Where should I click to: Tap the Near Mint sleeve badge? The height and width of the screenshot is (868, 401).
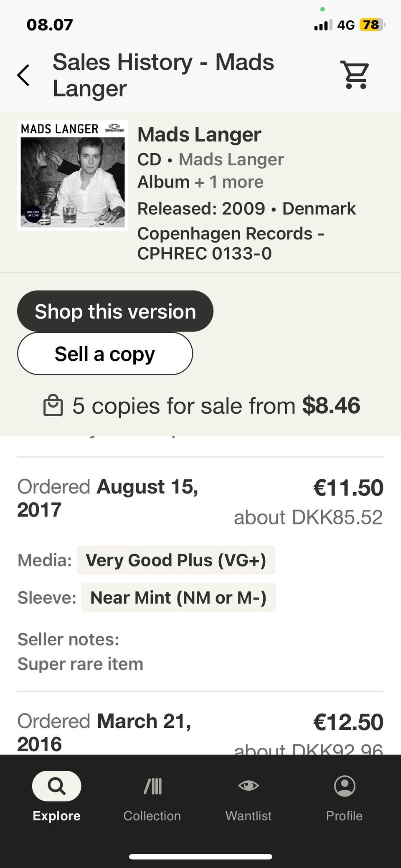178,598
